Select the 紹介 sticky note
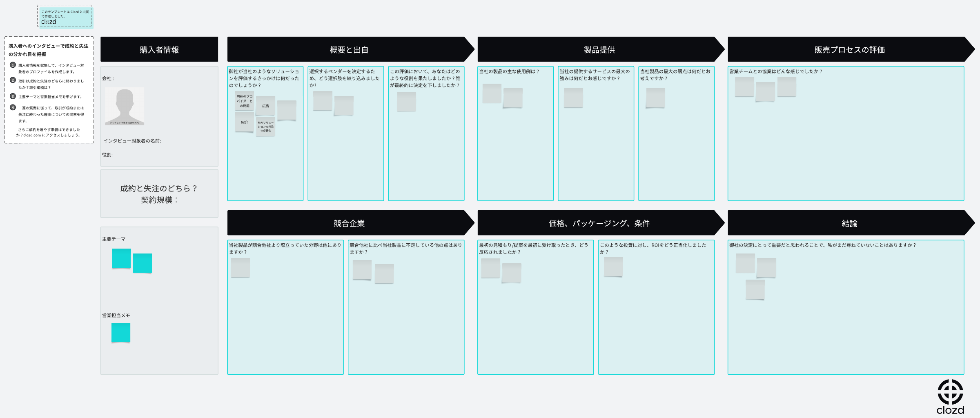Screen dimensions: 980x418 pos(244,122)
